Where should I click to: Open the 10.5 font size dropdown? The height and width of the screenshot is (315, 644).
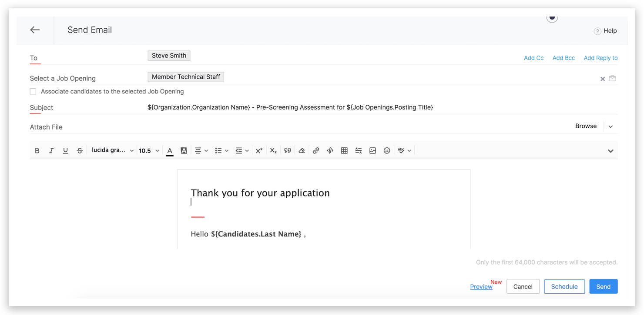pyautogui.click(x=149, y=151)
